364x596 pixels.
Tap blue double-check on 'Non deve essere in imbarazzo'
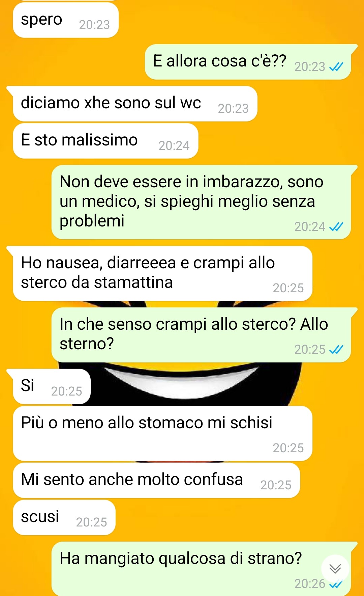[336, 227]
